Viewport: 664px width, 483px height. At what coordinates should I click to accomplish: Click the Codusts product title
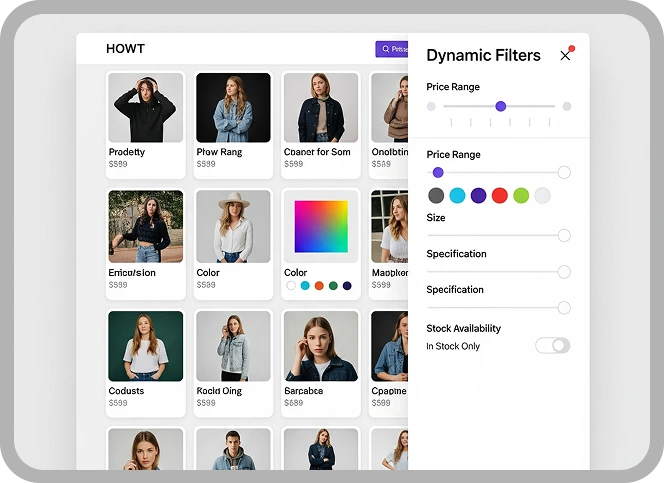coord(126,391)
